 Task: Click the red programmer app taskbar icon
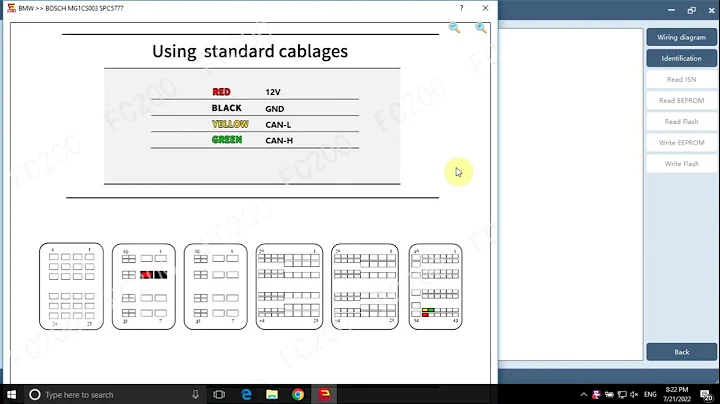(325, 394)
